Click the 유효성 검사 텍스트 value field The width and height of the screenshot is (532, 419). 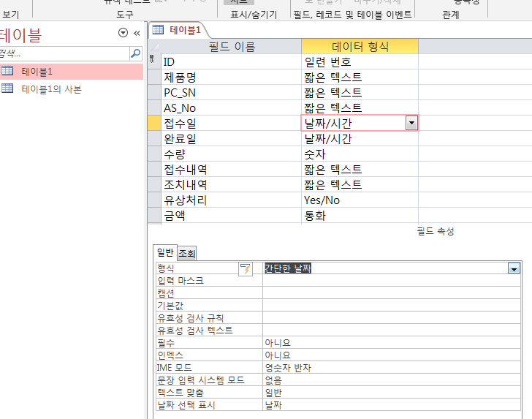click(392, 331)
